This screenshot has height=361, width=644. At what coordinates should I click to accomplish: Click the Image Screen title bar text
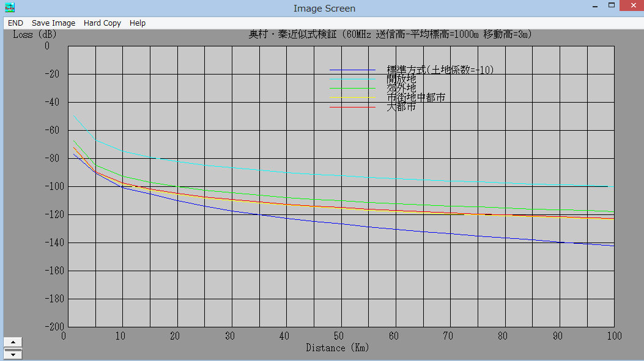point(324,9)
